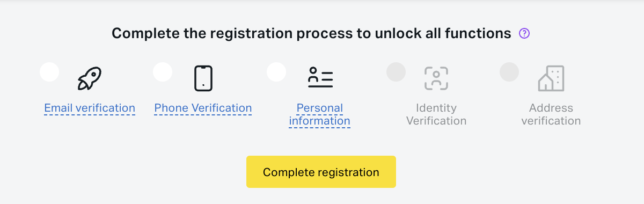Select the building Address verification icon
The image size is (644, 204).
[x=551, y=78]
